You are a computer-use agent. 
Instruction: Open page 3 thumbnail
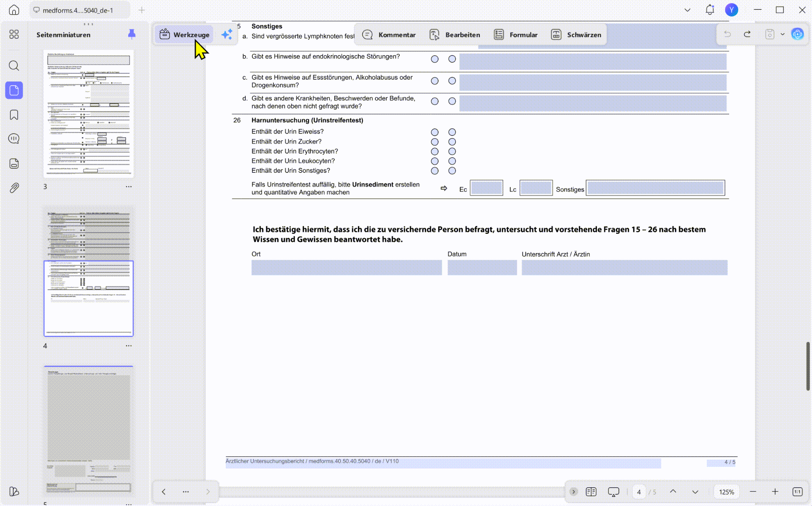tap(89, 114)
